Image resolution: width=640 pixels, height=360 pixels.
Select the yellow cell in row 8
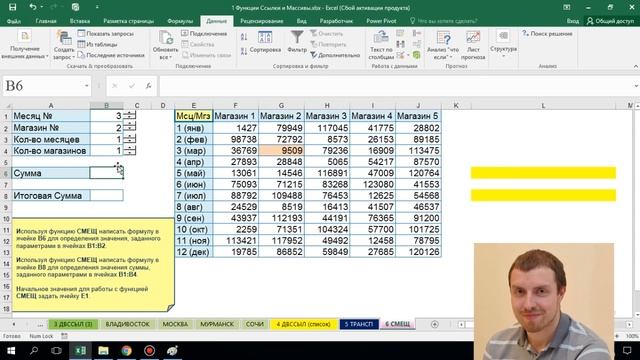pos(543,196)
